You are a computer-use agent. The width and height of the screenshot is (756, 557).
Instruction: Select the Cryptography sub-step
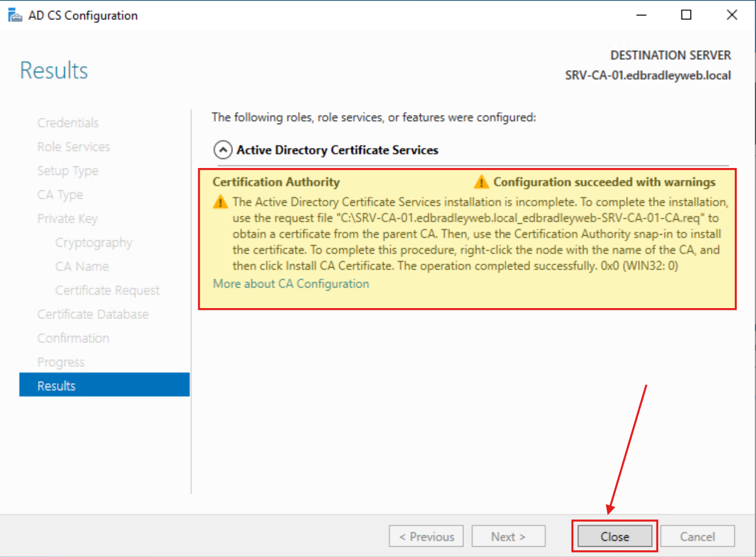coord(93,242)
